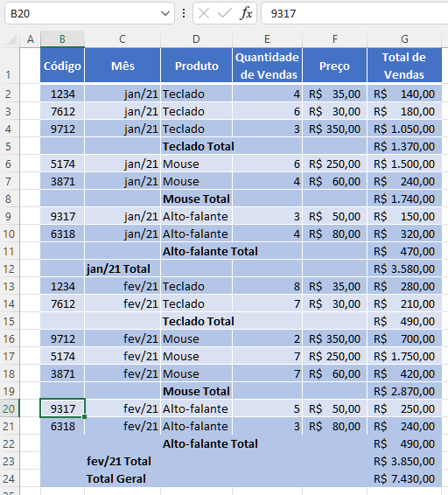
Task: Click the Insert Function fx icon
Action: click(x=246, y=13)
